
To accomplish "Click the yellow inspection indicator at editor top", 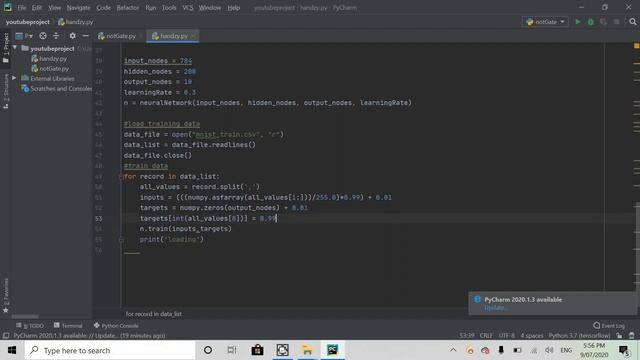I will click(636, 46).
